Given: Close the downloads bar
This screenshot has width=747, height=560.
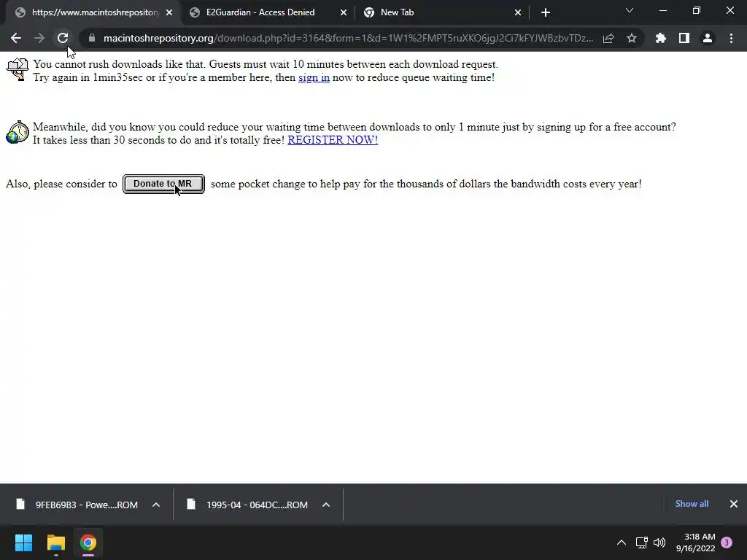Looking at the screenshot, I should click(734, 504).
